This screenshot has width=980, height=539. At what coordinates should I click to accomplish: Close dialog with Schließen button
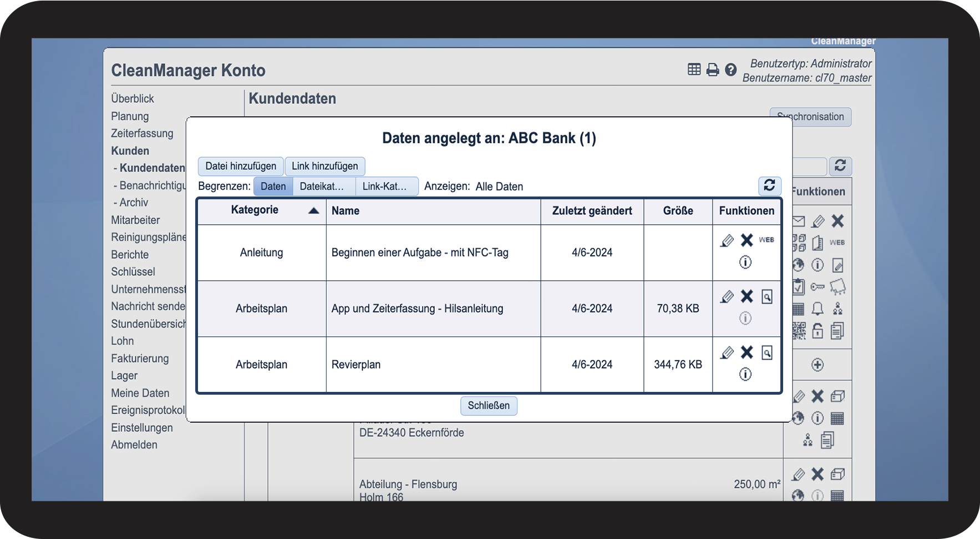[x=489, y=406]
